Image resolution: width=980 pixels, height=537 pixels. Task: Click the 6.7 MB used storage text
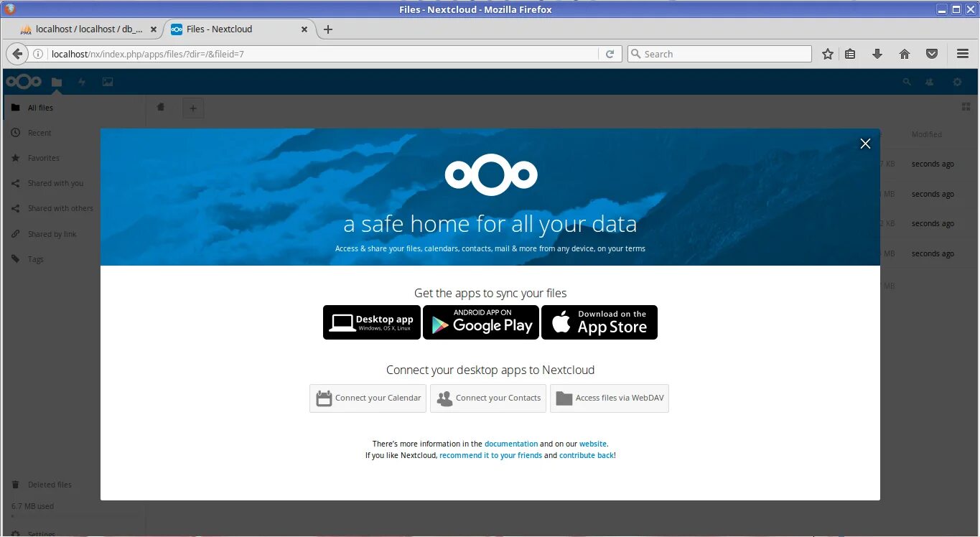point(33,506)
